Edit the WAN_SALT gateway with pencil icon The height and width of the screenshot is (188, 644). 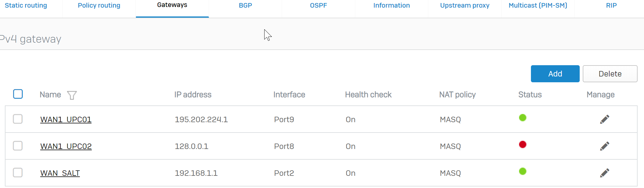(x=605, y=173)
